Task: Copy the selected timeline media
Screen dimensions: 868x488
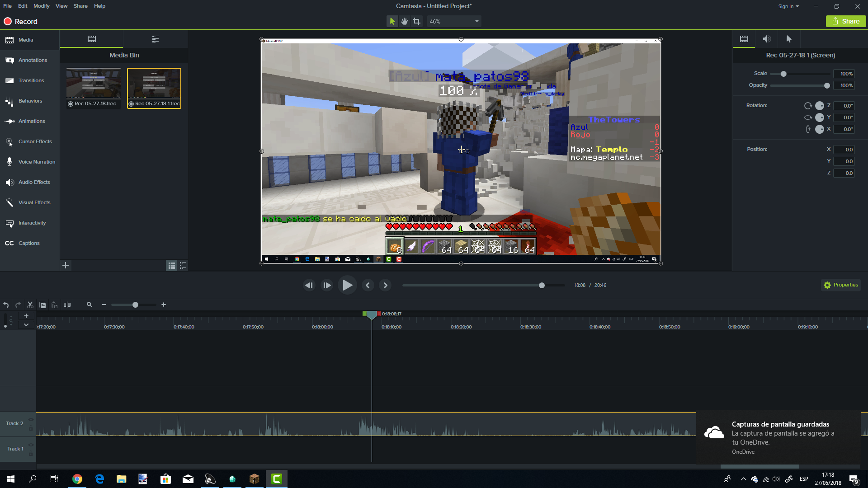Action: click(42, 305)
